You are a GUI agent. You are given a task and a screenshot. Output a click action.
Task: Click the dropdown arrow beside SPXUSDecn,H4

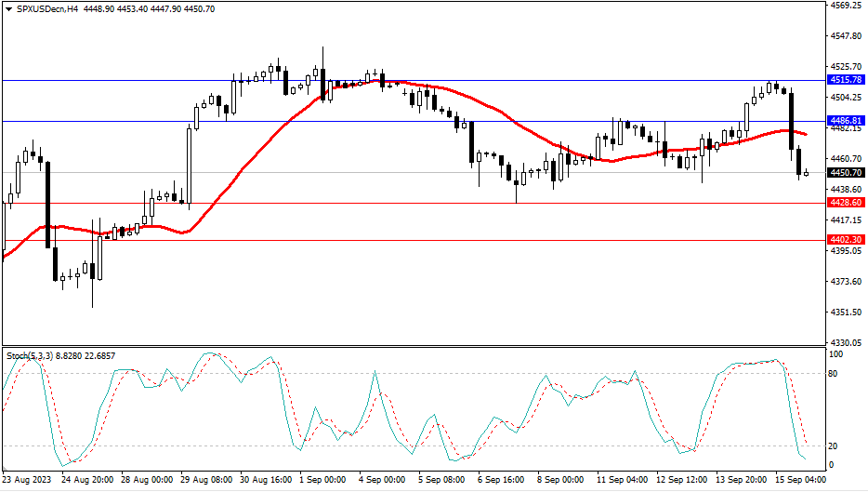click(7, 9)
